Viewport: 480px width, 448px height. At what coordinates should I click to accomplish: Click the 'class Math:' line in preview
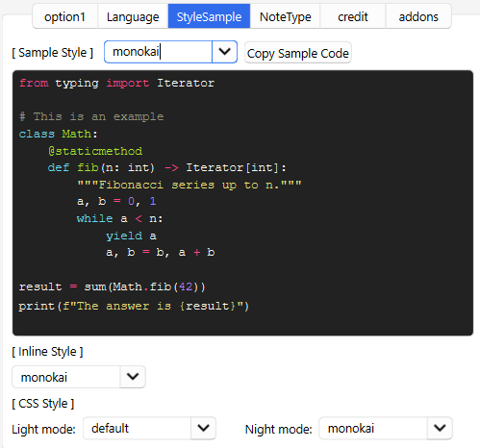(x=58, y=134)
